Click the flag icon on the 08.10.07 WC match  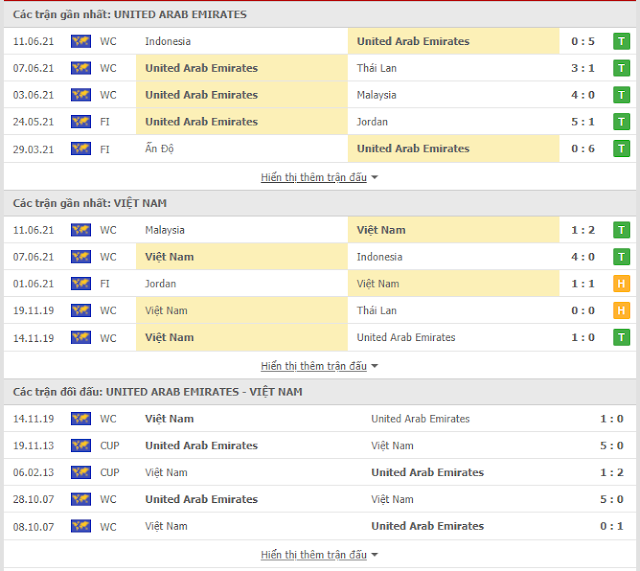tap(81, 526)
